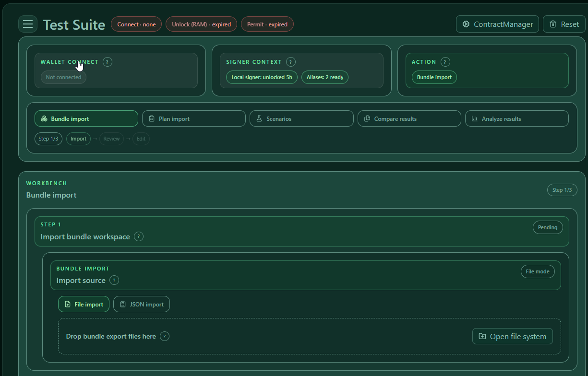Click the 'Unlock (RAM) · expired' badge
The width and height of the screenshot is (588, 376).
coord(201,24)
